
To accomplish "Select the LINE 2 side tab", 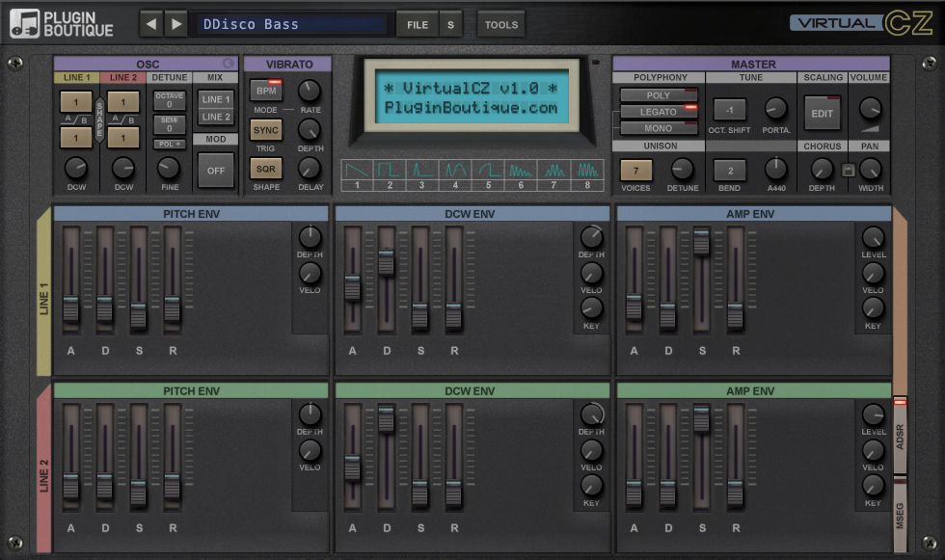I will 44,468.
